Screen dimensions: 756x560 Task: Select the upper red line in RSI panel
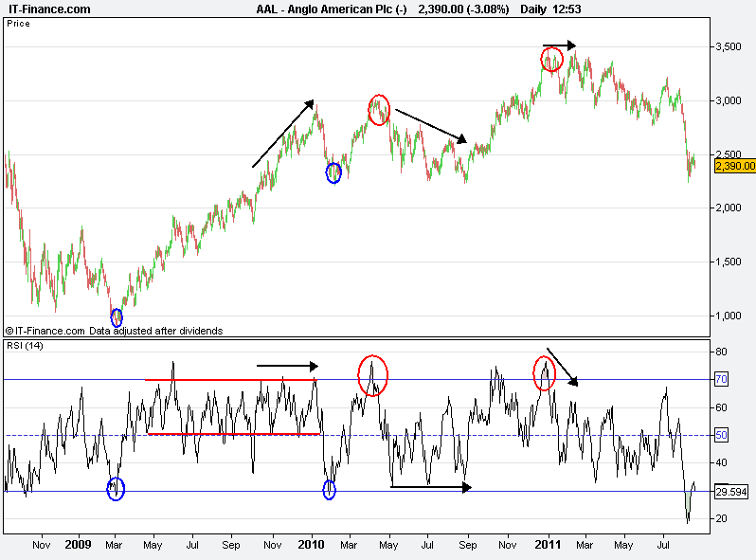230,380
